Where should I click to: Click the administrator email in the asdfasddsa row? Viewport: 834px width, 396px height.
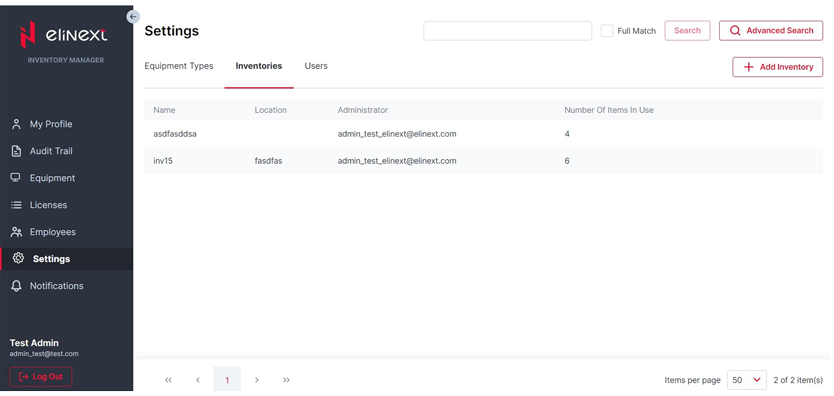point(397,134)
